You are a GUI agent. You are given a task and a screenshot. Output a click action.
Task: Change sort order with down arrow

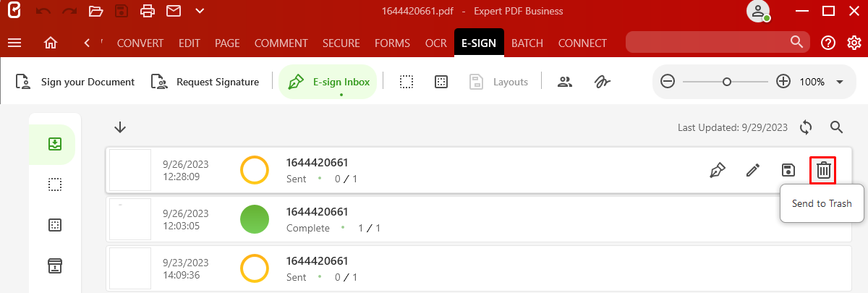click(x=120, y=127)
